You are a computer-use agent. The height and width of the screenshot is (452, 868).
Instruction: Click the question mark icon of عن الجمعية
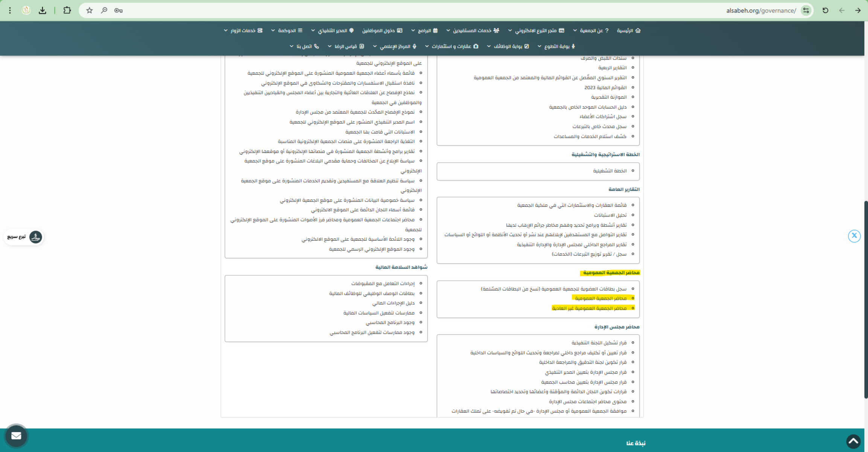tap(607, 31)
